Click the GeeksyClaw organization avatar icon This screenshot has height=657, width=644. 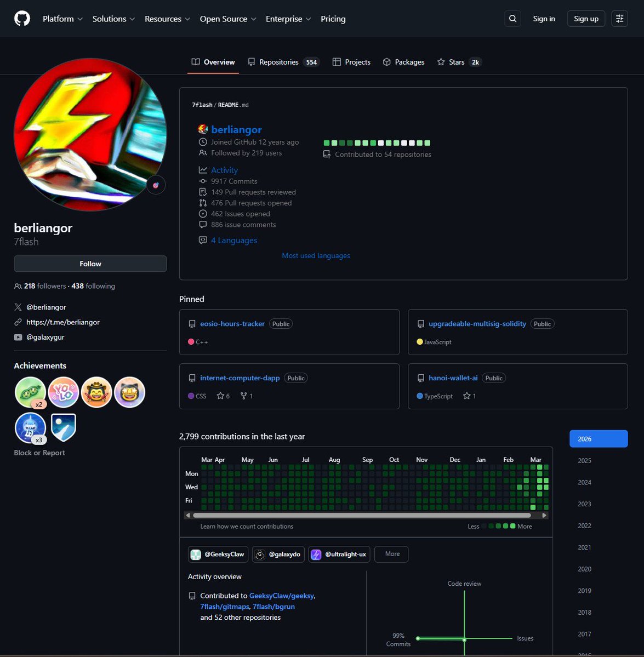point(196,555)
